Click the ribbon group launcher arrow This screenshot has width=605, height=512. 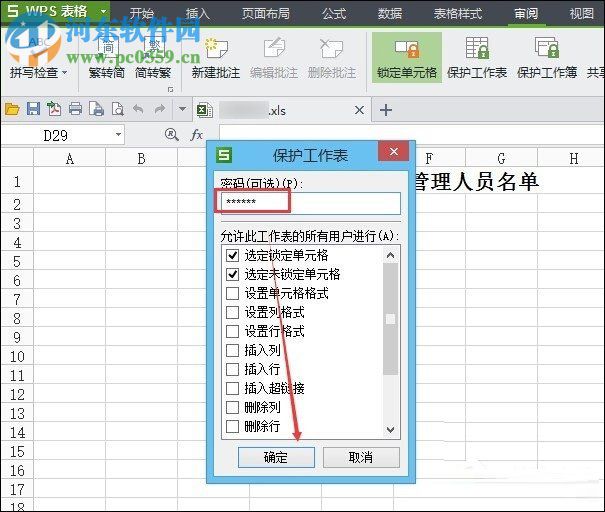pyautogui.click(x=170, y=90)
